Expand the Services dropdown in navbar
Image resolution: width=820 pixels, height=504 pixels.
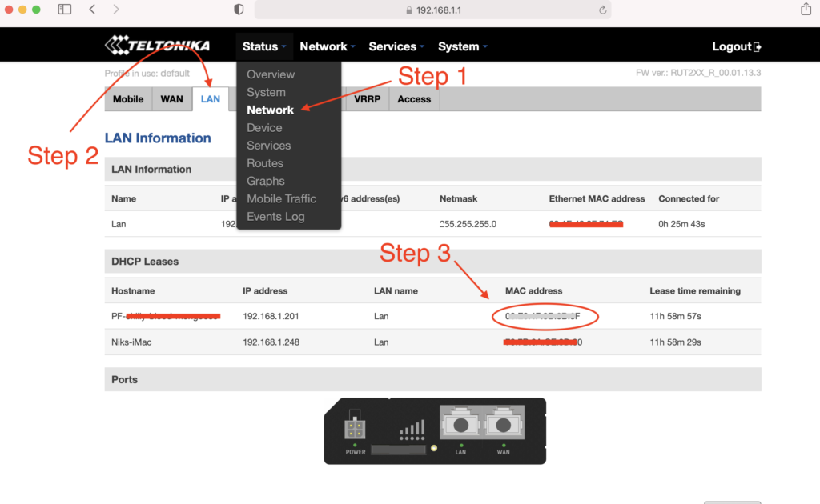[396, 46]
